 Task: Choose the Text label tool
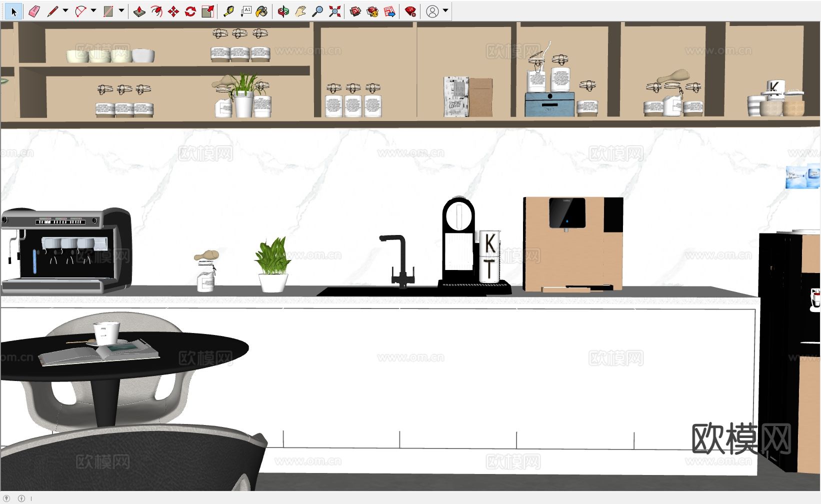point(245,11)
